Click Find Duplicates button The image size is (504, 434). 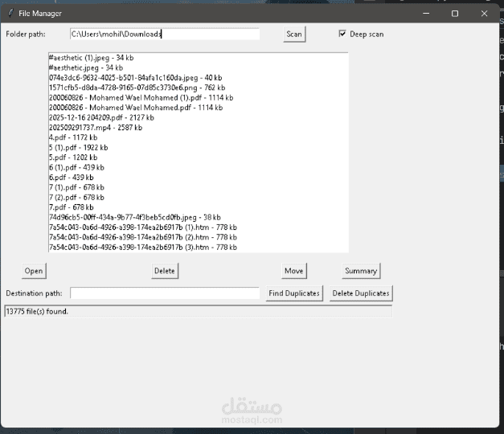click(x=294, y=293)
